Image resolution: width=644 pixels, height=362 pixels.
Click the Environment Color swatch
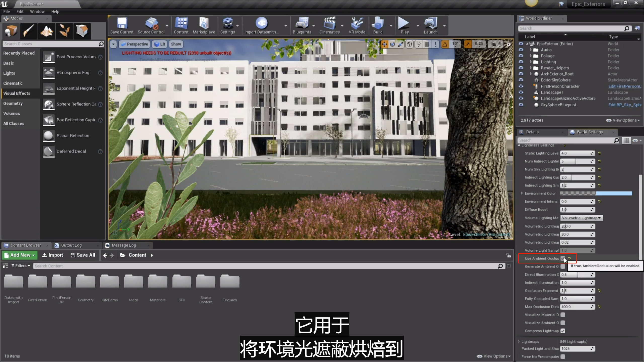[x=596, y=193]
